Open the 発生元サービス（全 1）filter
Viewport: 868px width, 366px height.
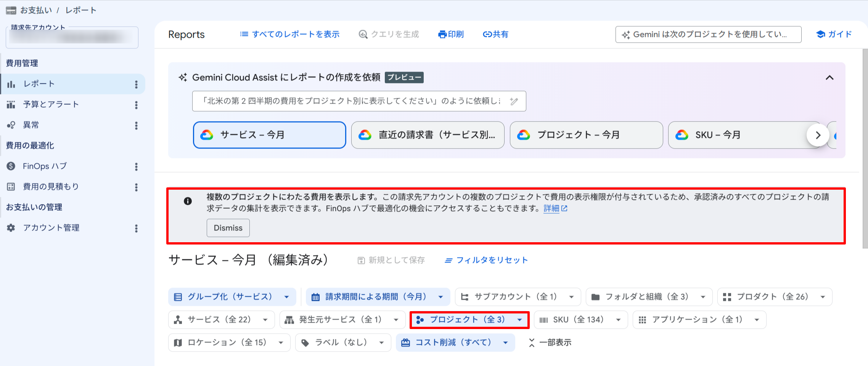[342, 320]
